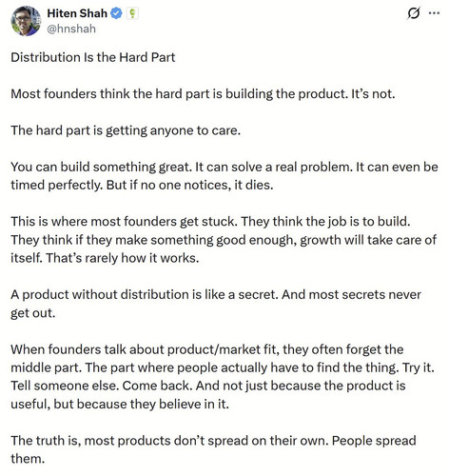
Task: Click the blue verified checkmark badge
Action: click(116, 13)
